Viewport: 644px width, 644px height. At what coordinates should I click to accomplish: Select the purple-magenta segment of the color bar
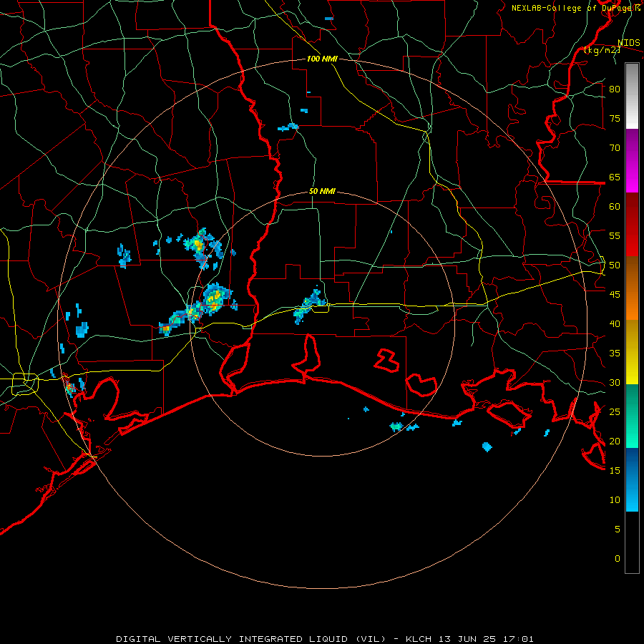(x=632, y=160)
